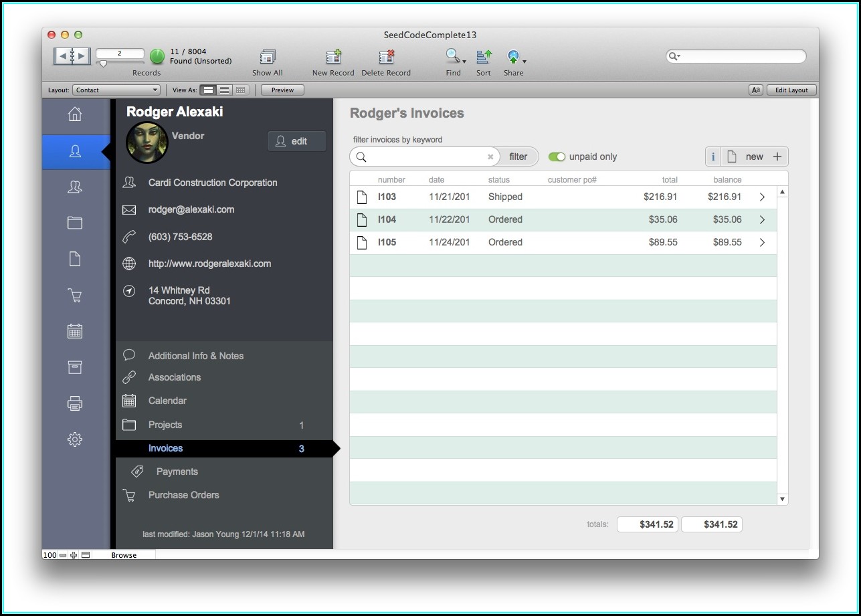Open Purchase Orders section
The width and height of the screenshot is (861, 616).
[183, 495]
